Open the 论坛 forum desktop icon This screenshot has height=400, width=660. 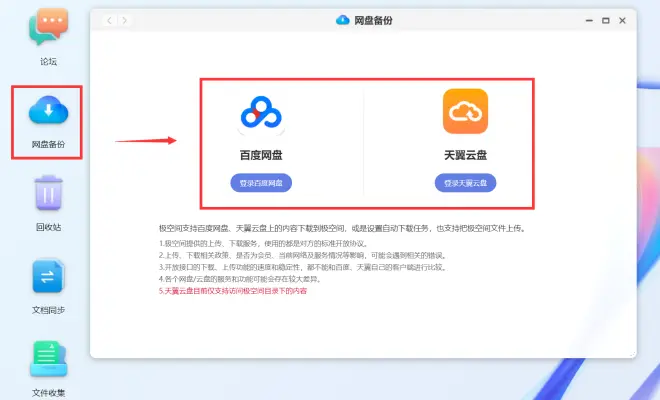tap(48, 27)
